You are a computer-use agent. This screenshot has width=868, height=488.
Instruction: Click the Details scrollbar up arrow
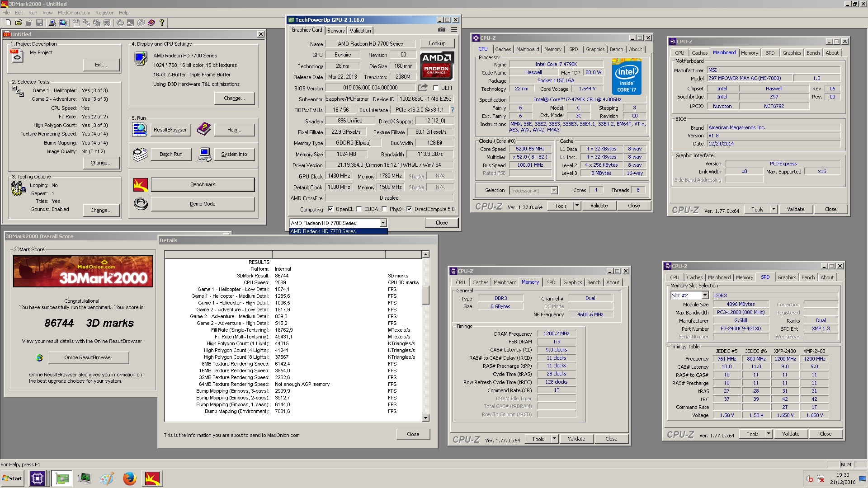click(x=425, y=255)
